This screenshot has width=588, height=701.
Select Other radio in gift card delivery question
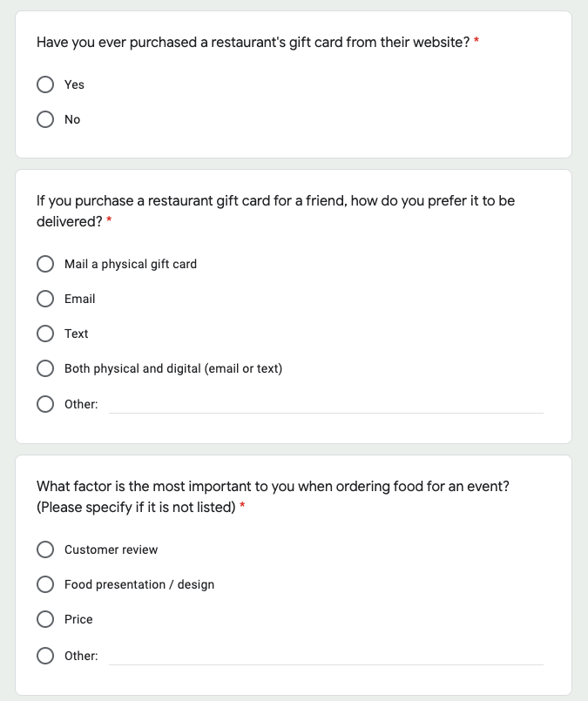45,404
